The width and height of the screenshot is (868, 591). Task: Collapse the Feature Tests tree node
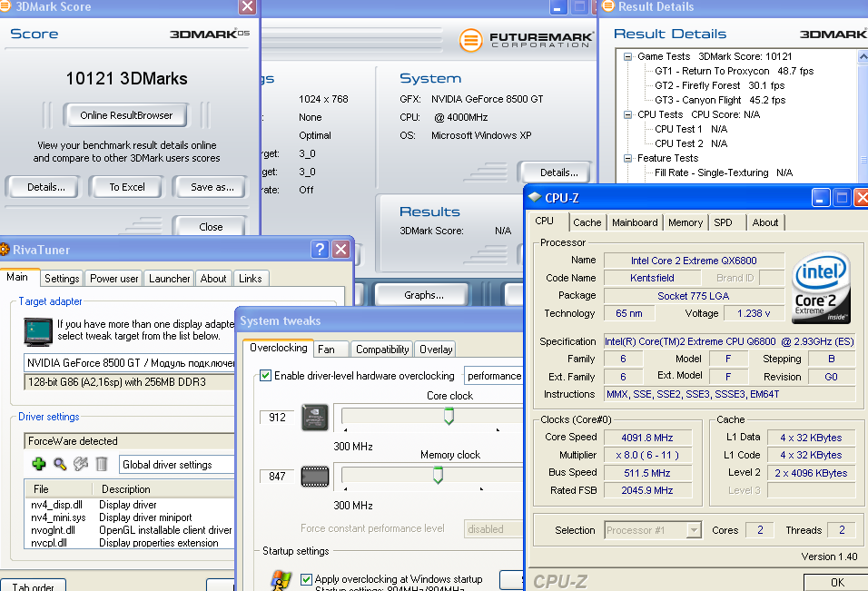pos(627,158)
